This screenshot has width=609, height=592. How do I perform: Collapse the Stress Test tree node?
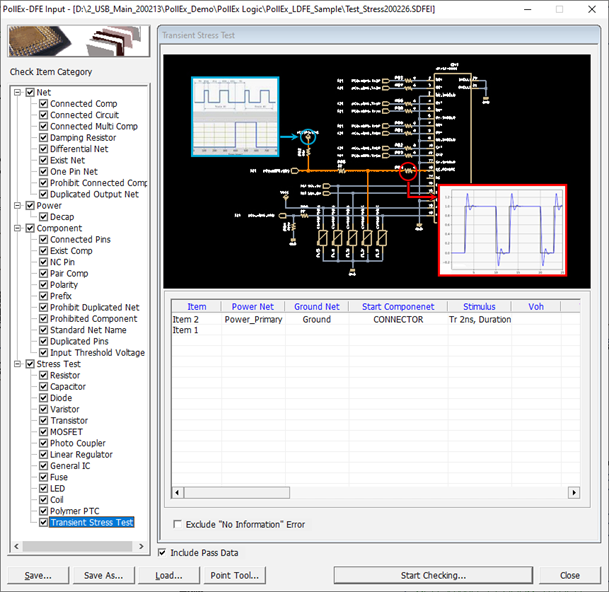point(18,364)
